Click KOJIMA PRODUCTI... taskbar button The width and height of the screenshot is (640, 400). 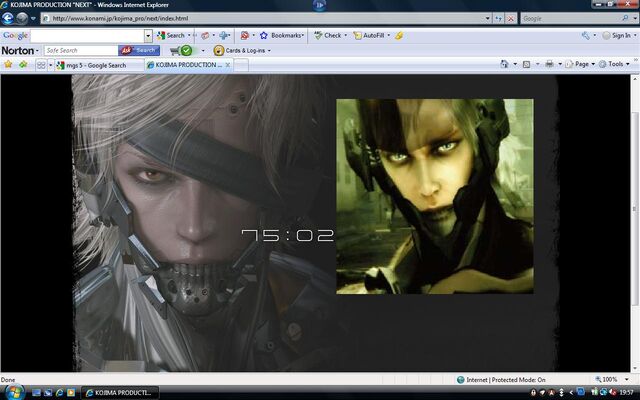click(120, 393)
